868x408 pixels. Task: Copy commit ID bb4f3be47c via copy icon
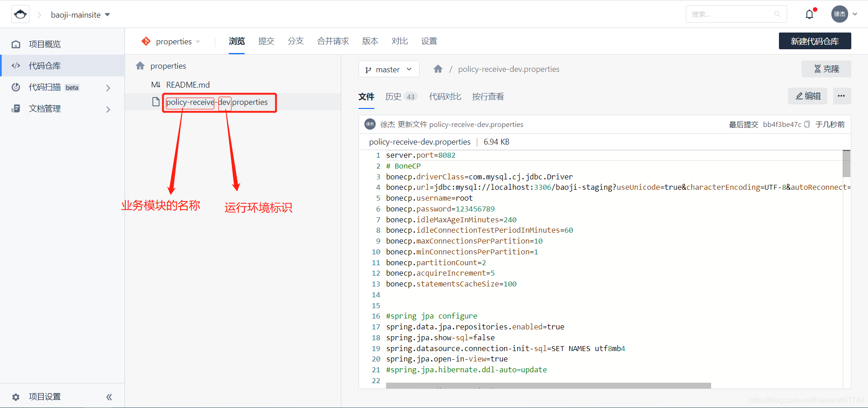pyautogui.click(x=807, y=124)
